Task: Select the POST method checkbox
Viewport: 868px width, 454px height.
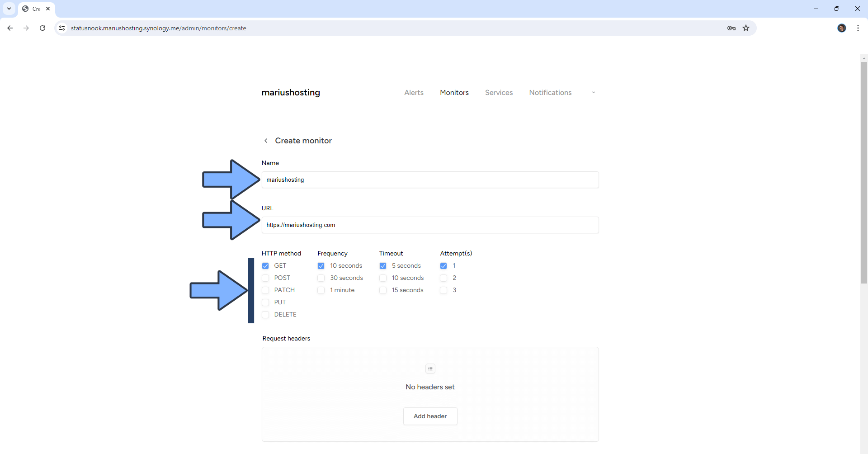Action: coord(265,278)
